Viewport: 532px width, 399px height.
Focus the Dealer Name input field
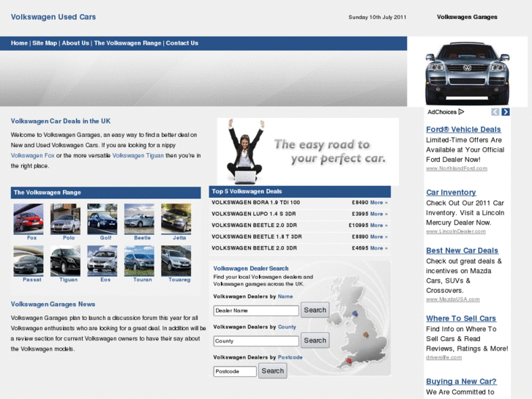pyautogui.click(x=256, y=310)
